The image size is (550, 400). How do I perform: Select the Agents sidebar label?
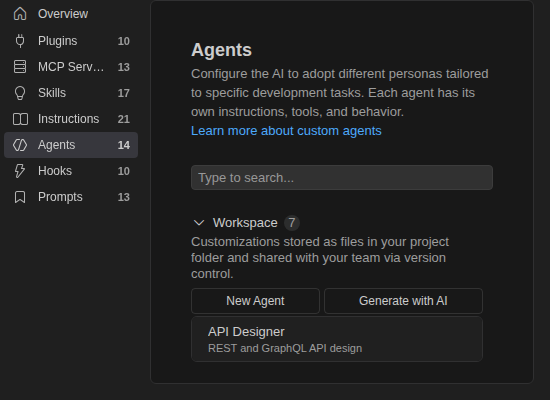pyautogui.click(x=56, y=145)
